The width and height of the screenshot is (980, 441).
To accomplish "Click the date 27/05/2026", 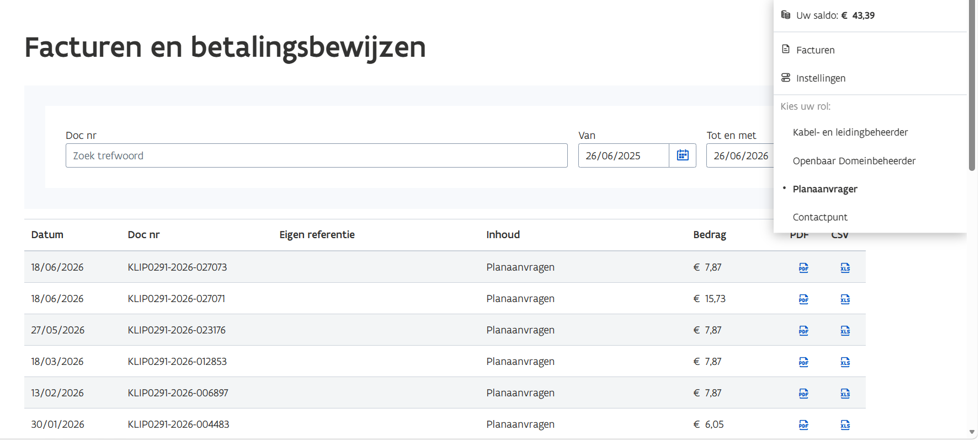I will coord(58,330).
